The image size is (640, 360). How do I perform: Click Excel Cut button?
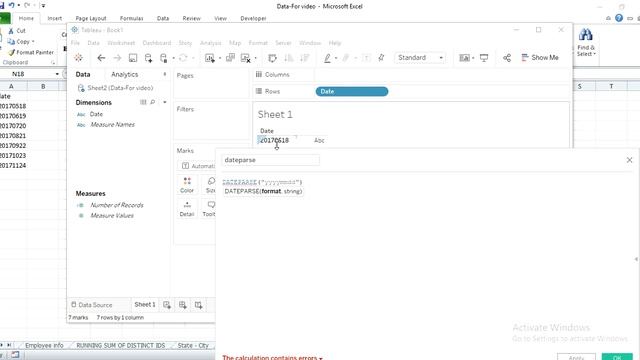tap(17, 31)
